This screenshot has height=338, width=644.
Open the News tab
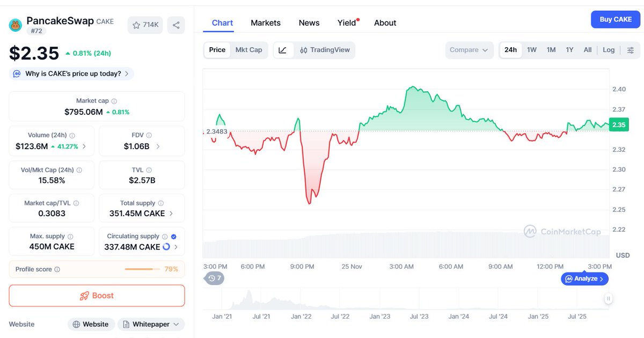point(309,23)
